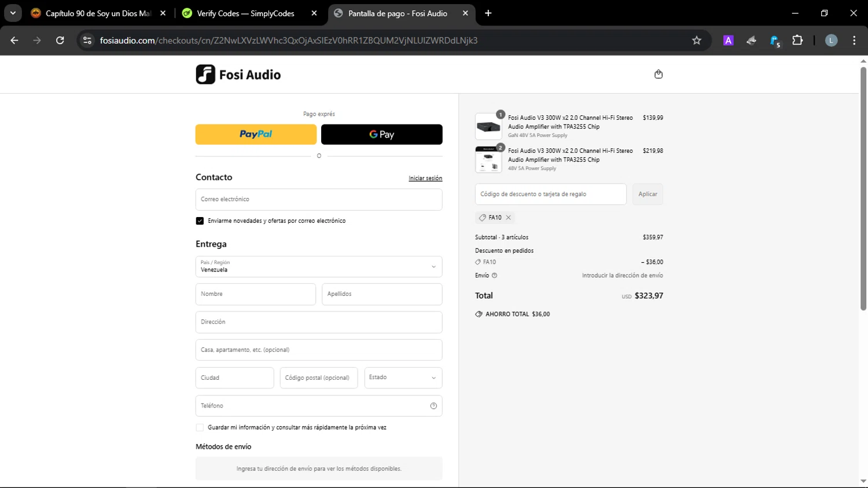Open the shopping bag cart icon

[658, 74]
